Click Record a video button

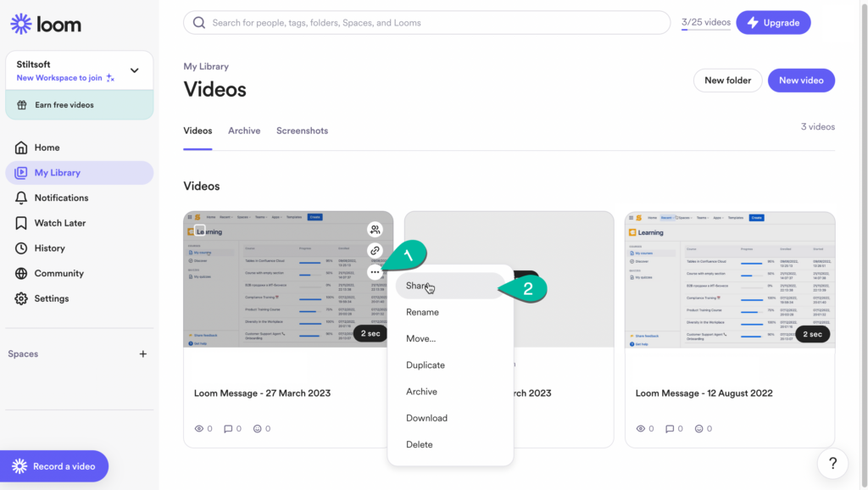pyautogui.click(x=54, y=466)
